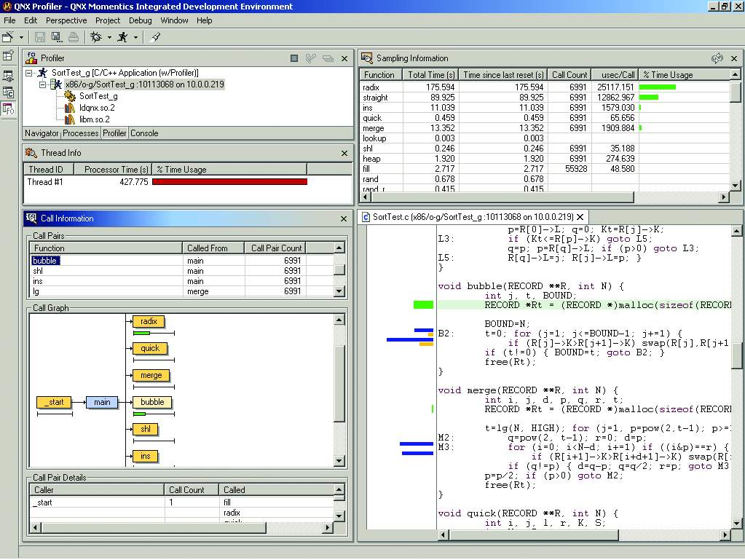Click the Thread #1 red time usage bar
The height and width of the screenshot is (560, 745).
tap(229, 182)
